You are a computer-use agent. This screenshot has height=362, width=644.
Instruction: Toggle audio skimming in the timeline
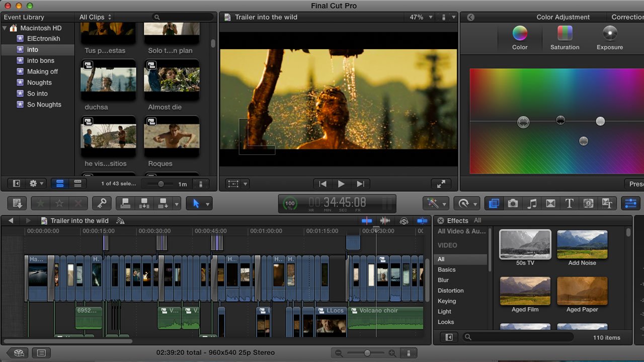tap(386, 220)
